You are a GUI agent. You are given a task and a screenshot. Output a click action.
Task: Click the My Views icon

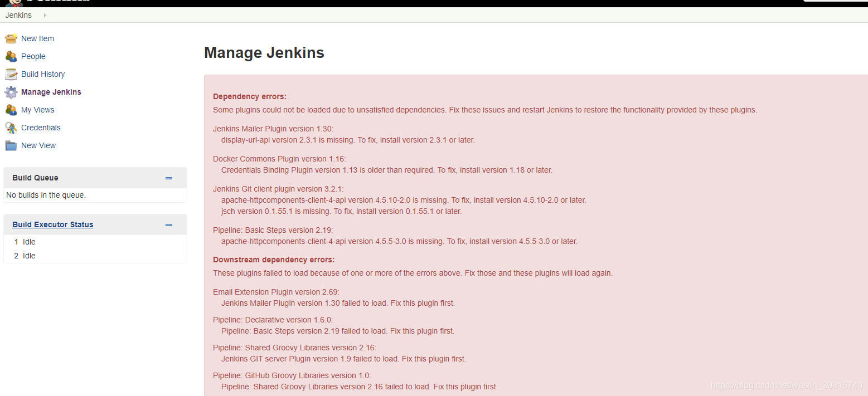point(11,110)
